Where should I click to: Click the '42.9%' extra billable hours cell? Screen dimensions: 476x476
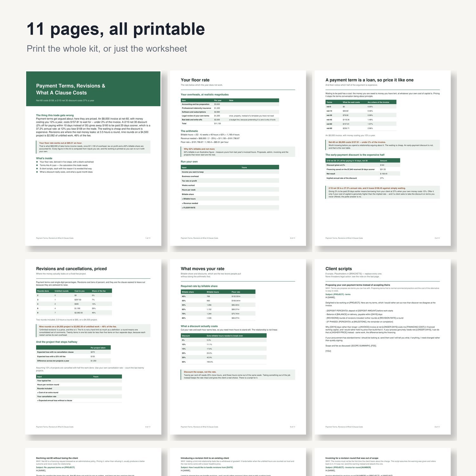click(x=209, y=358)
